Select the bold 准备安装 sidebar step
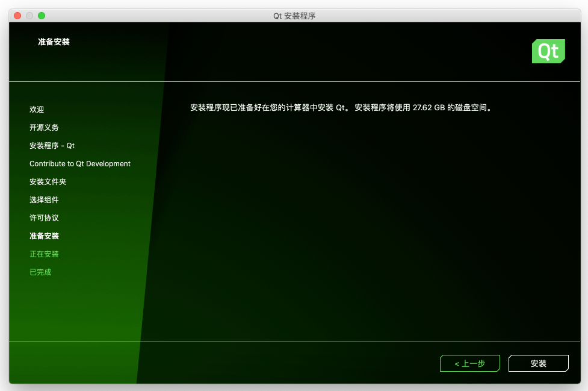This screenshot has width=588, height=391. 44,236
